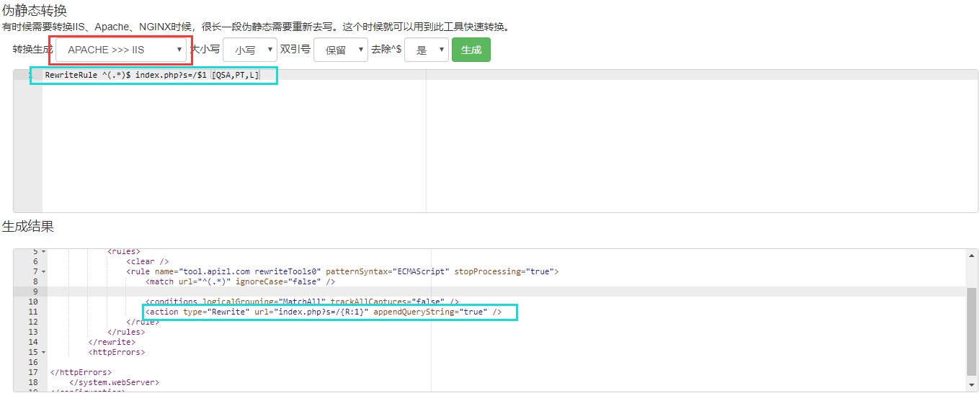Click the output panel vertical scrollbar thumb
Image resolution: width=980 pixels, height=393 pixels.
point(972,331)
